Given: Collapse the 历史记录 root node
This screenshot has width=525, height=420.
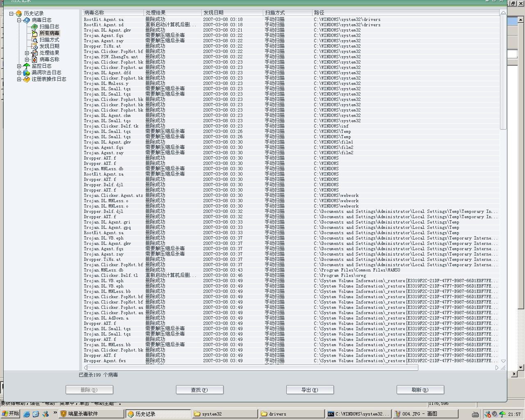Looking at the screenshot, I should tap(11, 14).
